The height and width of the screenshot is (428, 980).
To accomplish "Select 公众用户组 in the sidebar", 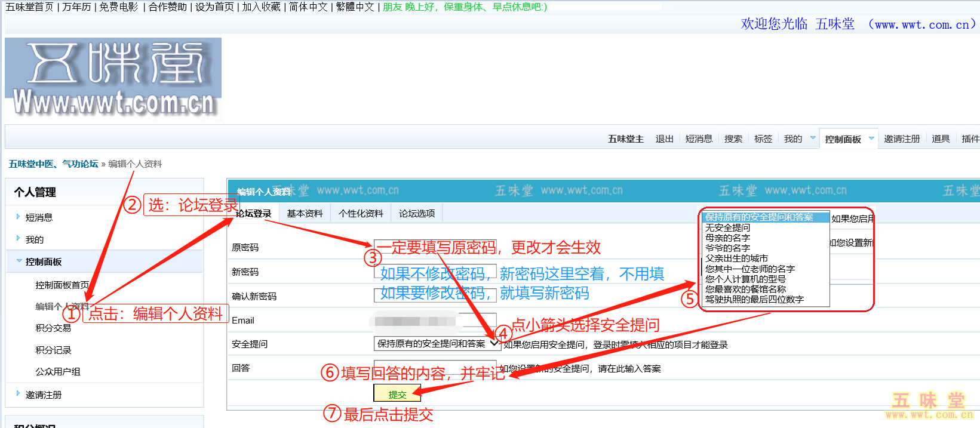I will pos(57,371).
